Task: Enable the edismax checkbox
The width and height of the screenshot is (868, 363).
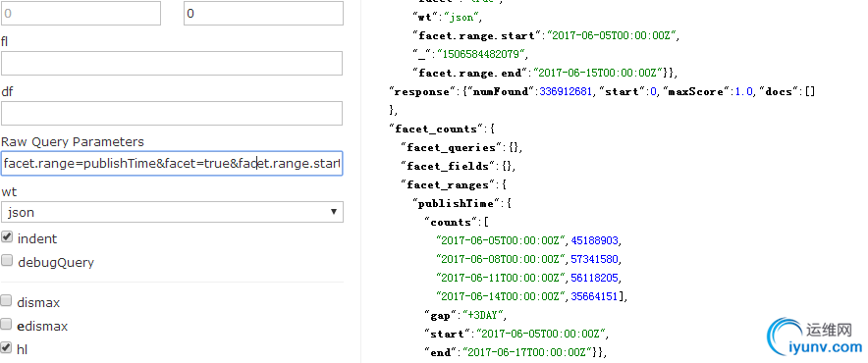Action: tap(6, 325)
